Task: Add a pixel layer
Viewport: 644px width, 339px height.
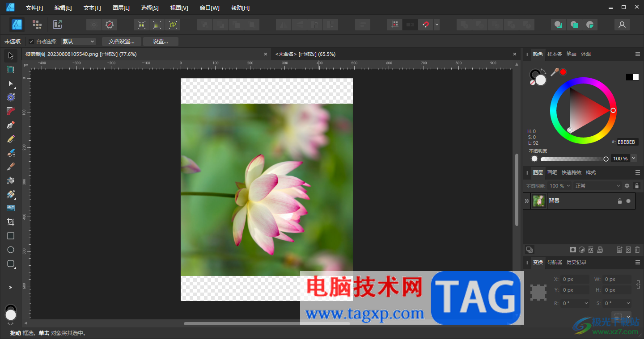Action: point(628,250)
